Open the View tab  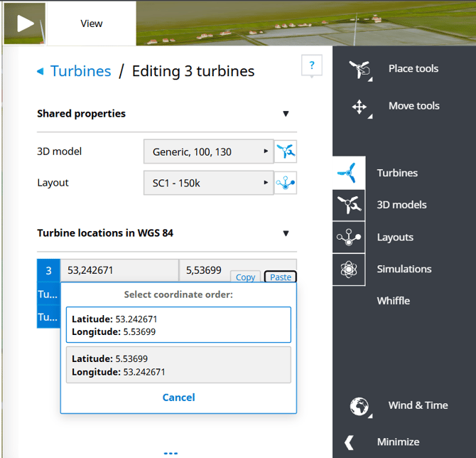click(92, 23)
